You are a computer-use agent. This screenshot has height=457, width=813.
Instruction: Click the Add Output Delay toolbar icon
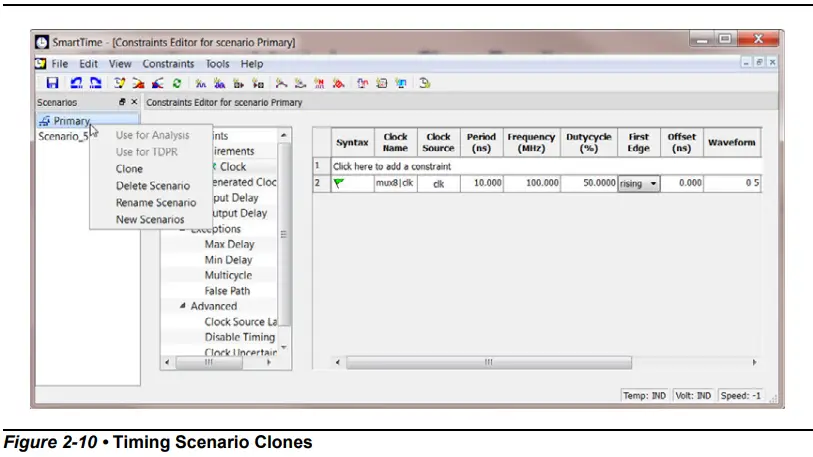[x=258, y=83]
